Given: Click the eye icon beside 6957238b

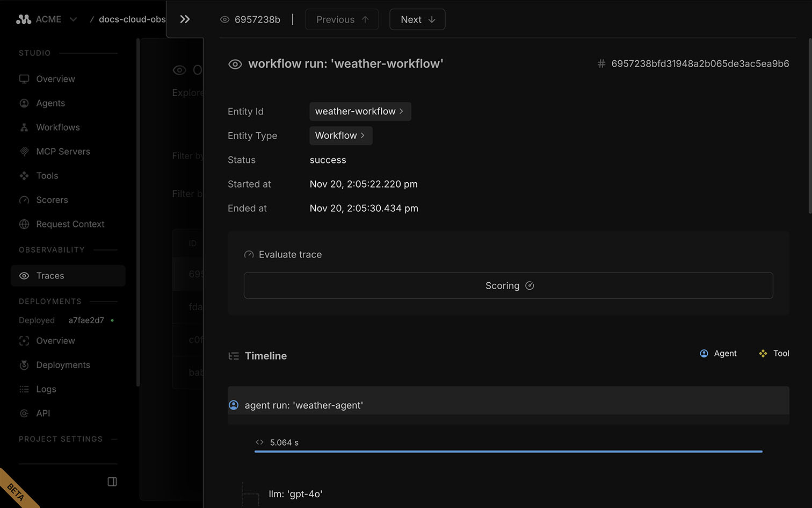Looking at the screenshot, I should (x=225, y=20).
